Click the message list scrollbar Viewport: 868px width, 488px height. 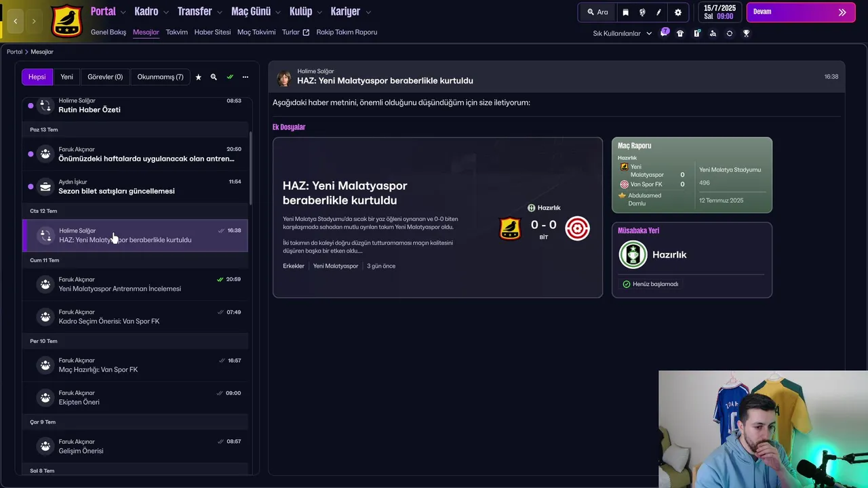click(x=250, y=168)
